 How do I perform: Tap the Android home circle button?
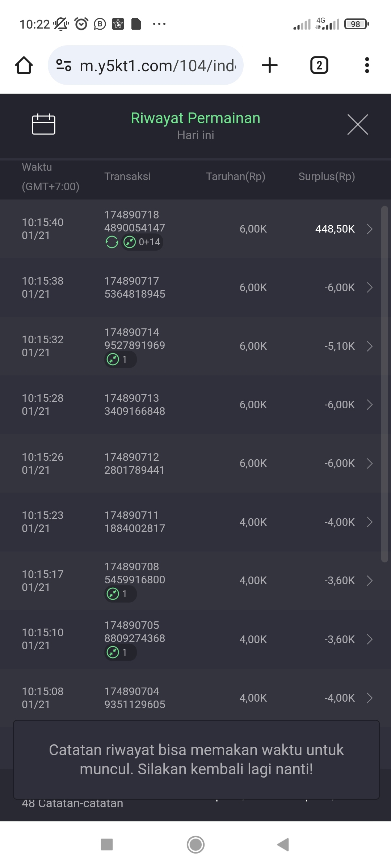[195, 845]
